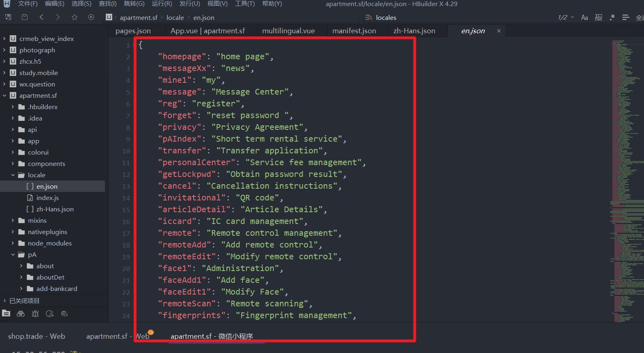Expand the 已关闭项目 section
Viewport: 644px width, 353px height.
[x=4, y=301]
